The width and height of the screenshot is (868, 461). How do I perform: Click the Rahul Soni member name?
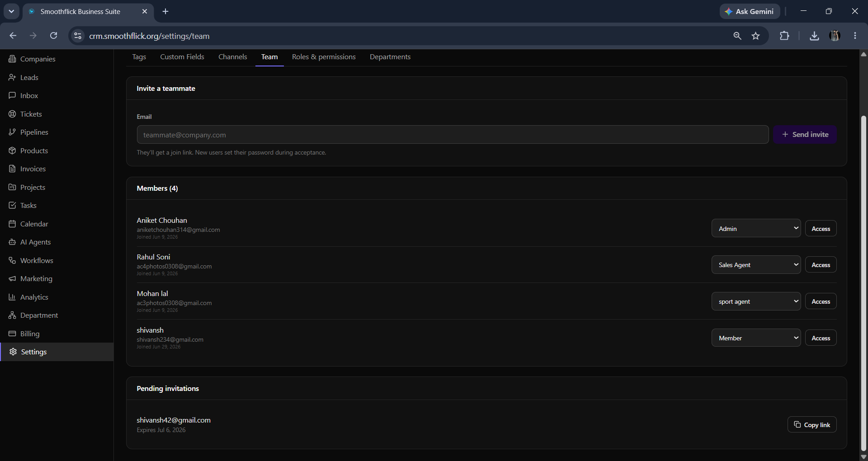[x=154, y=257]
